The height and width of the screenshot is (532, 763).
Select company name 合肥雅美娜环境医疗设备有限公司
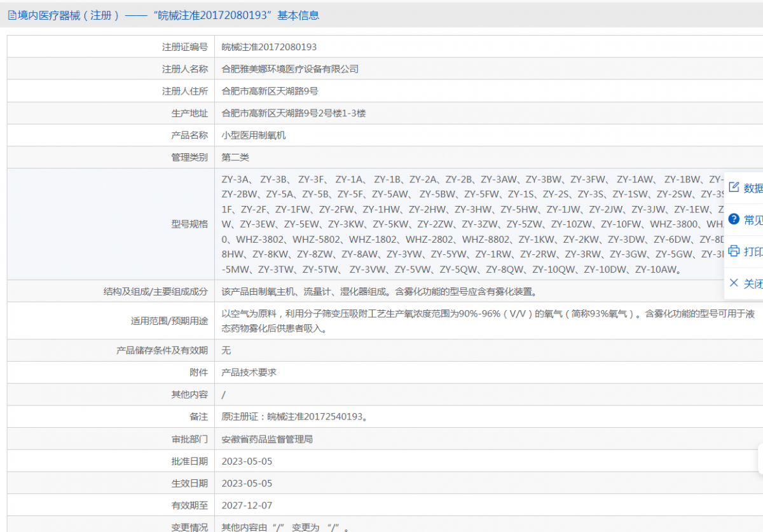(x=290, y=69)
